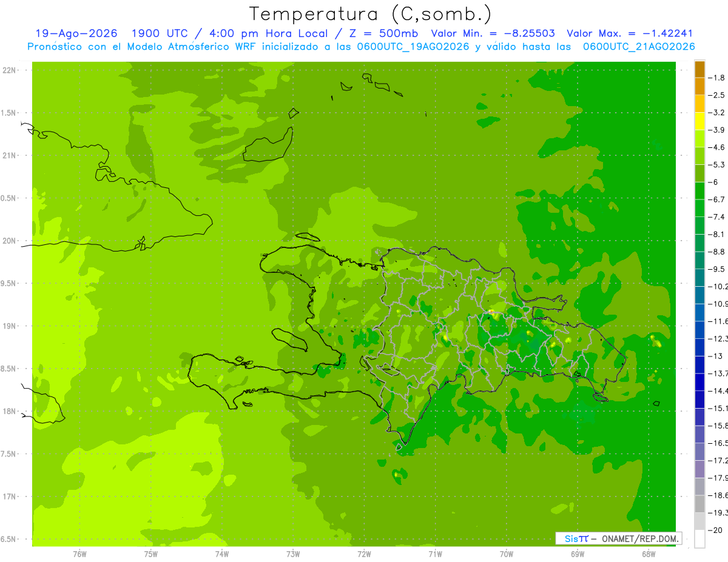This screenshot has width=728, height=562.
Task: Click the '19N' latitude label
Action: [x=9, y=326]
